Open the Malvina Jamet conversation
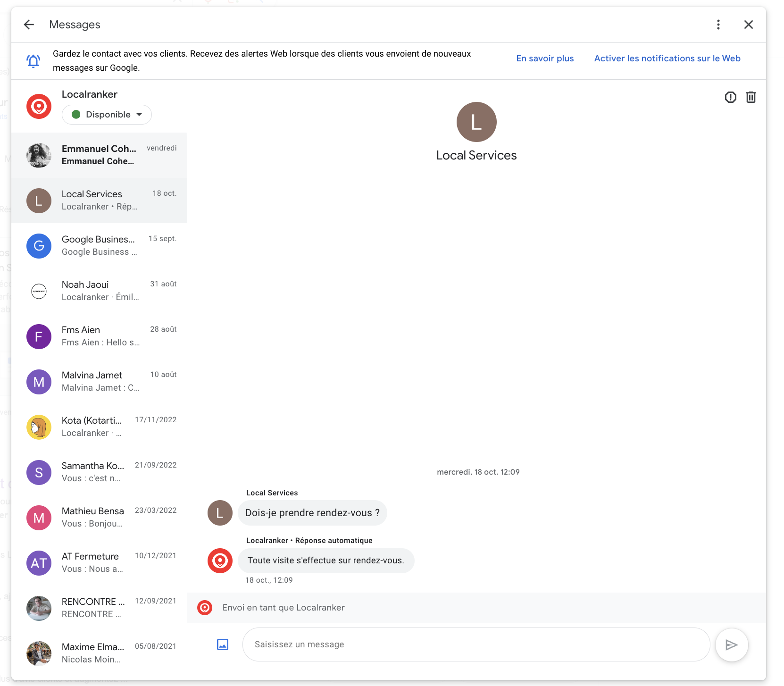The height and width of the screenshot is (686, 784). click(x=99, y=382)
